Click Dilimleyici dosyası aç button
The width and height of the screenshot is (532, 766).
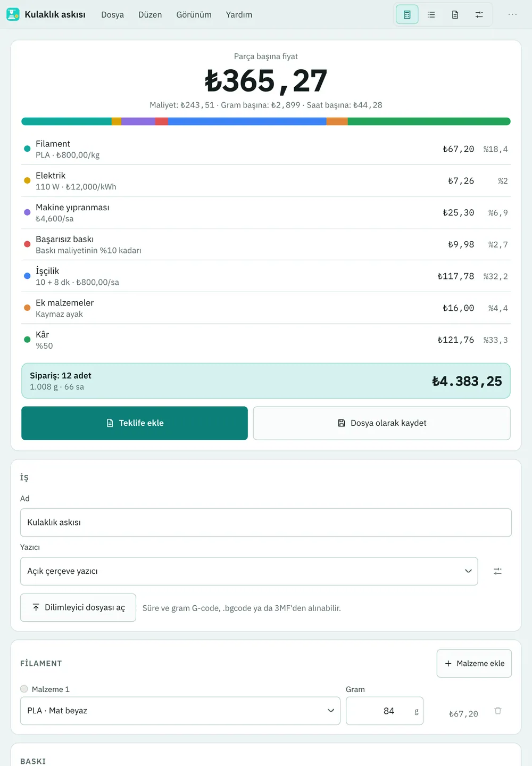click(x=78, y=607)
